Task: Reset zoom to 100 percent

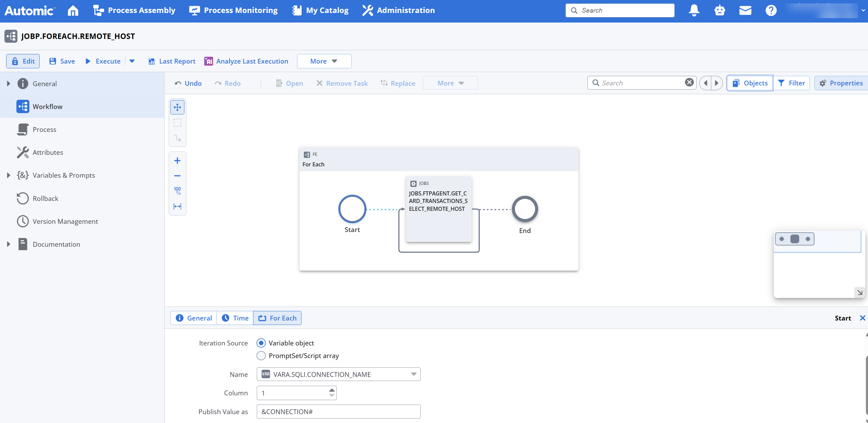Action: coord(177,191)
